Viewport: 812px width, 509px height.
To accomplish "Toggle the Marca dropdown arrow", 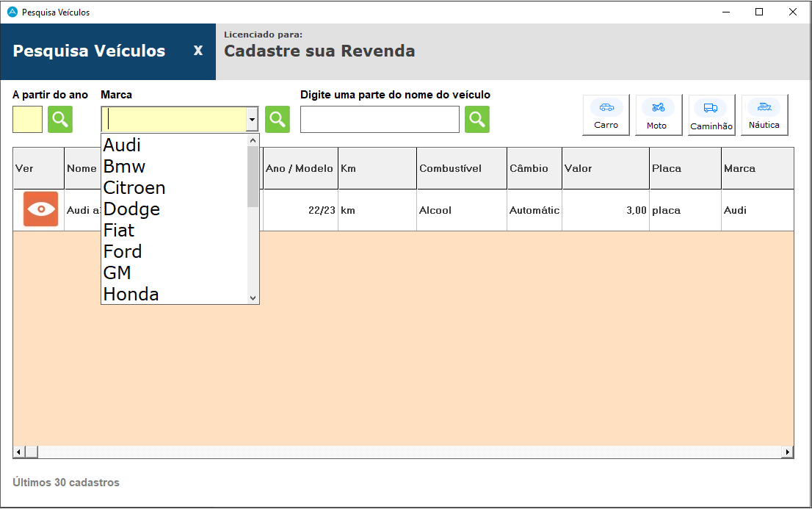I will [252, 120].
